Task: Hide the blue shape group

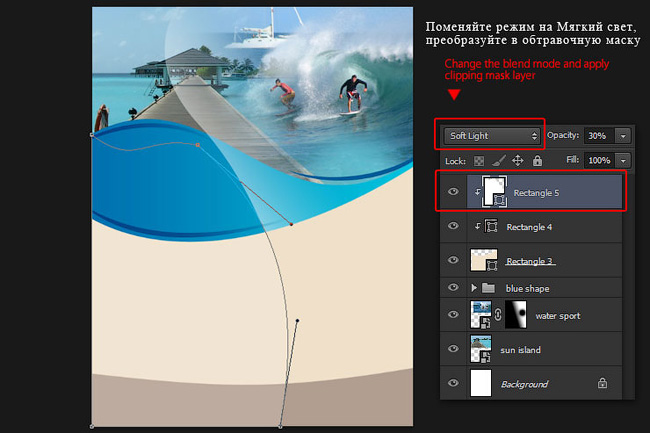Action: [453, 287]
